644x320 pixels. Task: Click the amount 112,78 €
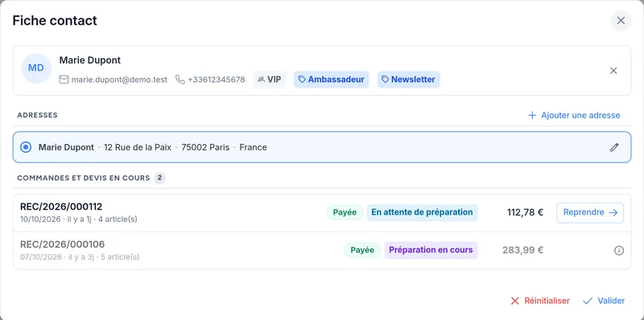(x=525, y=212)
